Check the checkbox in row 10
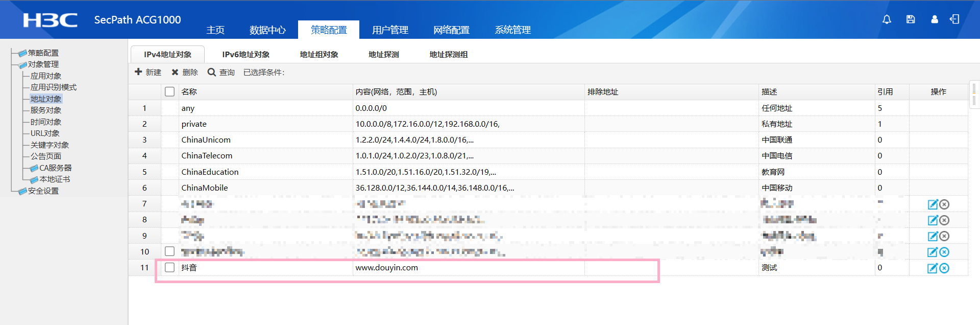The height and width of the screenshot is (325, 980). point(170,251)
